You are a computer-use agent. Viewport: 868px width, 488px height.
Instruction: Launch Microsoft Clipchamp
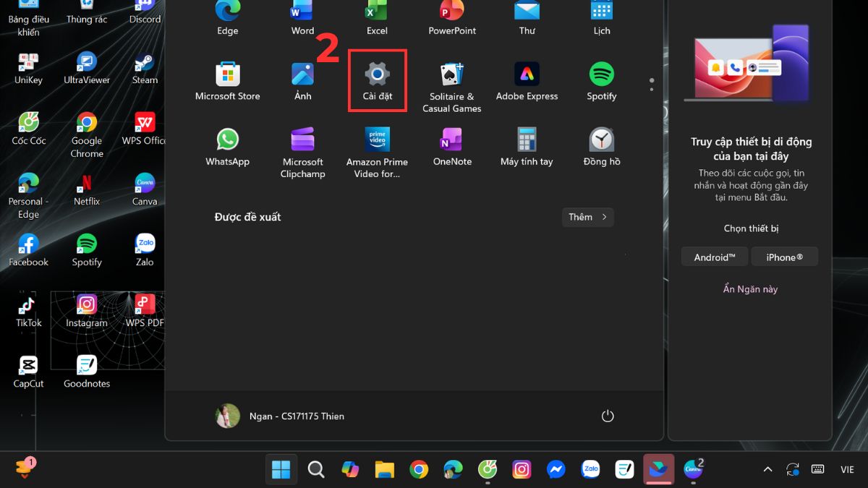tap(302, 153)
